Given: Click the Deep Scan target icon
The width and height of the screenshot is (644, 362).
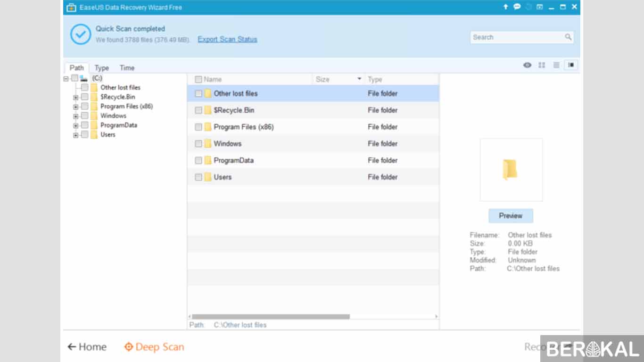Looking at the screenshot, I should coord(128,347).
